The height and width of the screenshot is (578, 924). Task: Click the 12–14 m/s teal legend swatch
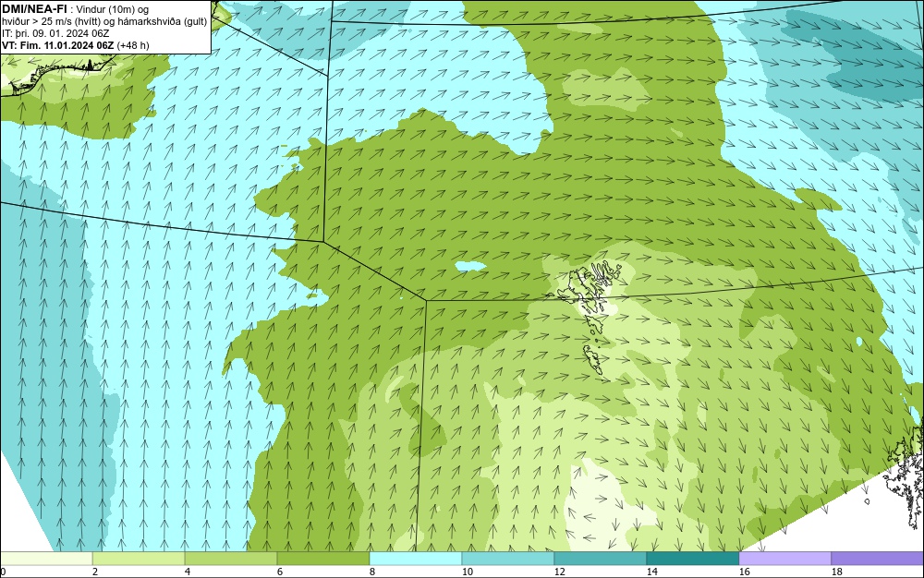coord(600,559)
